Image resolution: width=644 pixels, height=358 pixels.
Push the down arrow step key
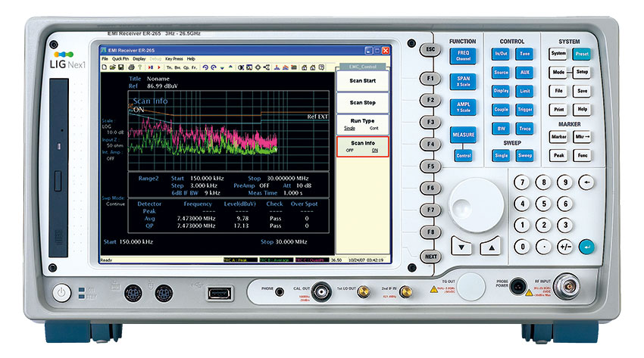point(461,247)
